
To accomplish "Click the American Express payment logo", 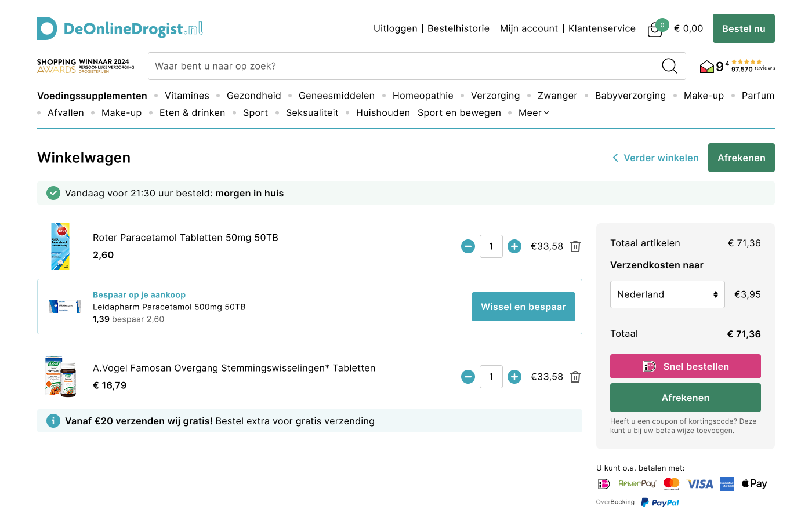I will pos(727,484).
